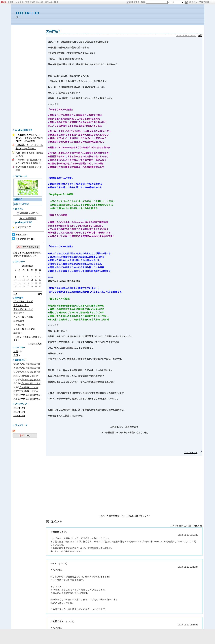
Task: Click the edit pencil icon beside コメント (55)
Action: 201,452
